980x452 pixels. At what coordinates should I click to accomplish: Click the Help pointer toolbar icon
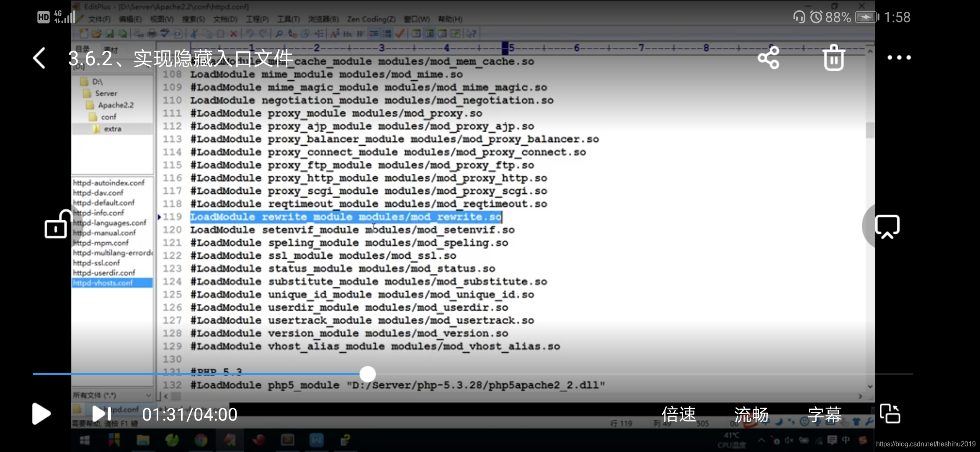pyautogui.click(x=472, y=33)
